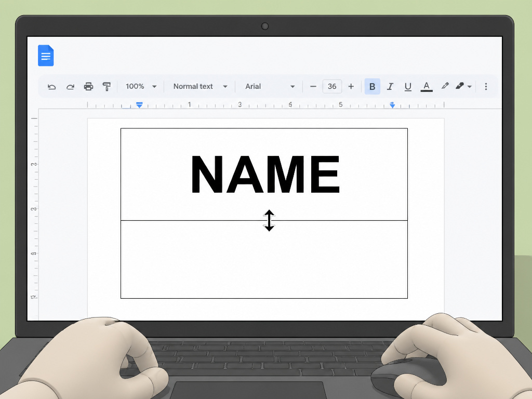Redo the last action
532x399 pixels.
tap(70, 87)
